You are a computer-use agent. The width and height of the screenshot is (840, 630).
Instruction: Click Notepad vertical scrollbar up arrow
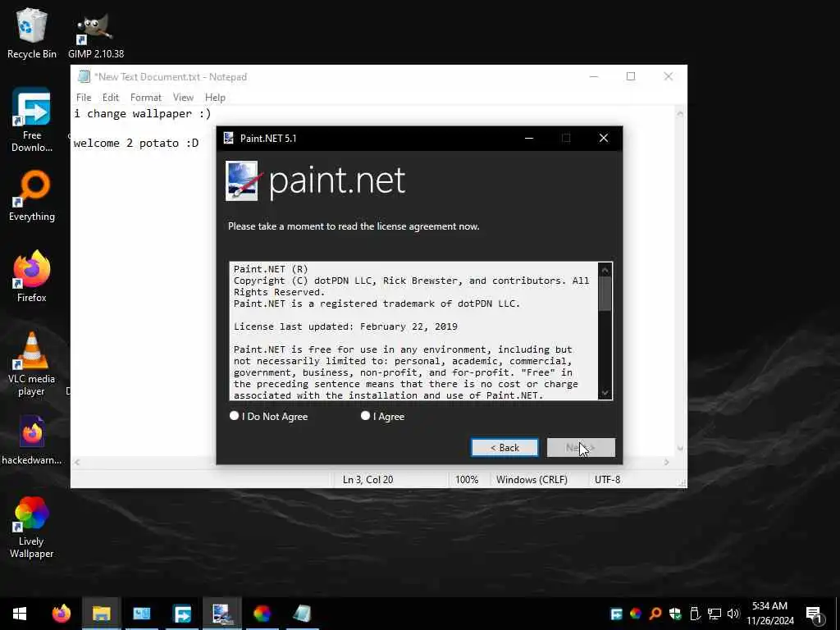click(680, 113)
